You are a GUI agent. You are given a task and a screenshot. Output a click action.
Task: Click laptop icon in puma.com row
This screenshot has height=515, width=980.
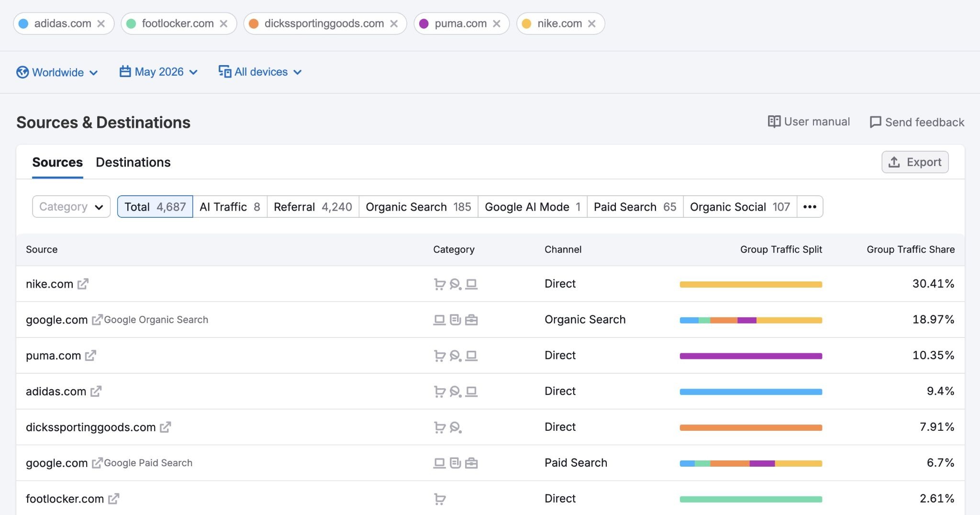471,356
